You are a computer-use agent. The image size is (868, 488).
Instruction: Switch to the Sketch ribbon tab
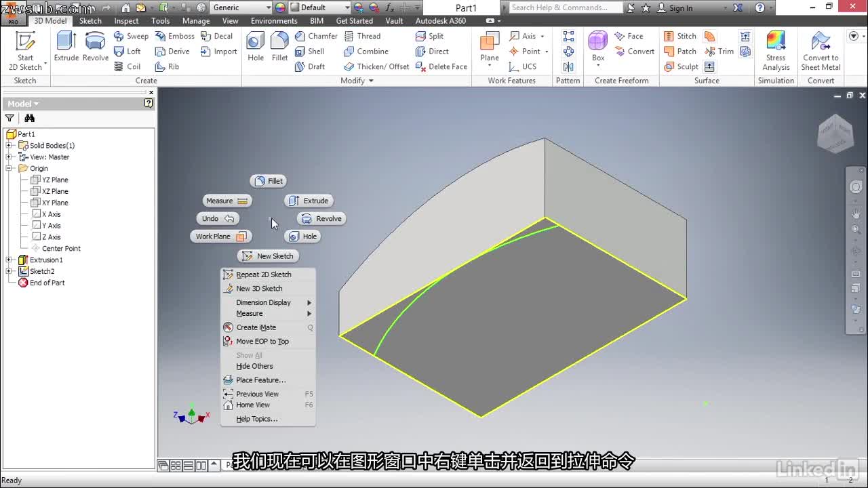click(x=90, y=21)
